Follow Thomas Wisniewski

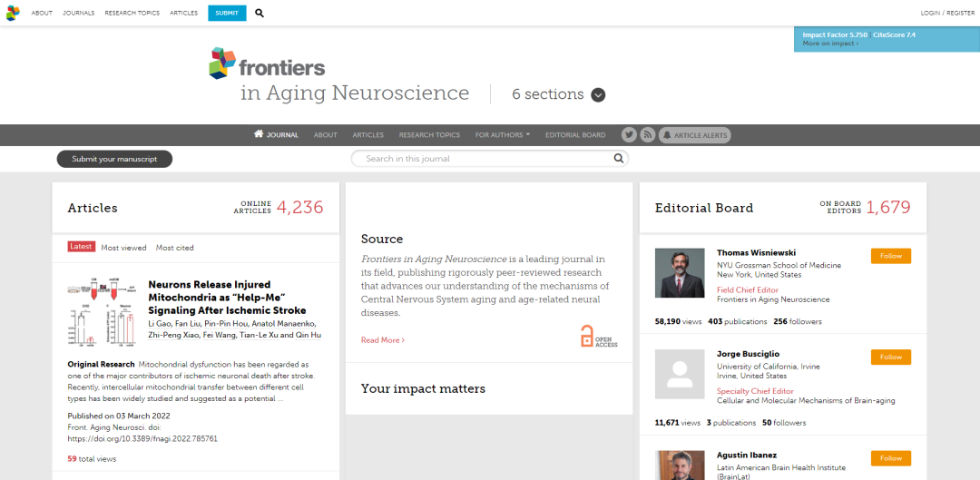(x=890, y=256)
